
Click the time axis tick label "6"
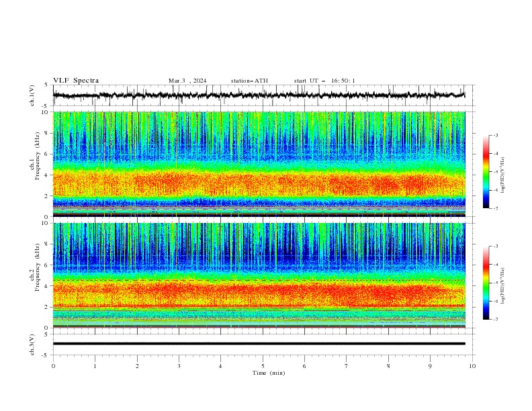click(x=304, y=366)
